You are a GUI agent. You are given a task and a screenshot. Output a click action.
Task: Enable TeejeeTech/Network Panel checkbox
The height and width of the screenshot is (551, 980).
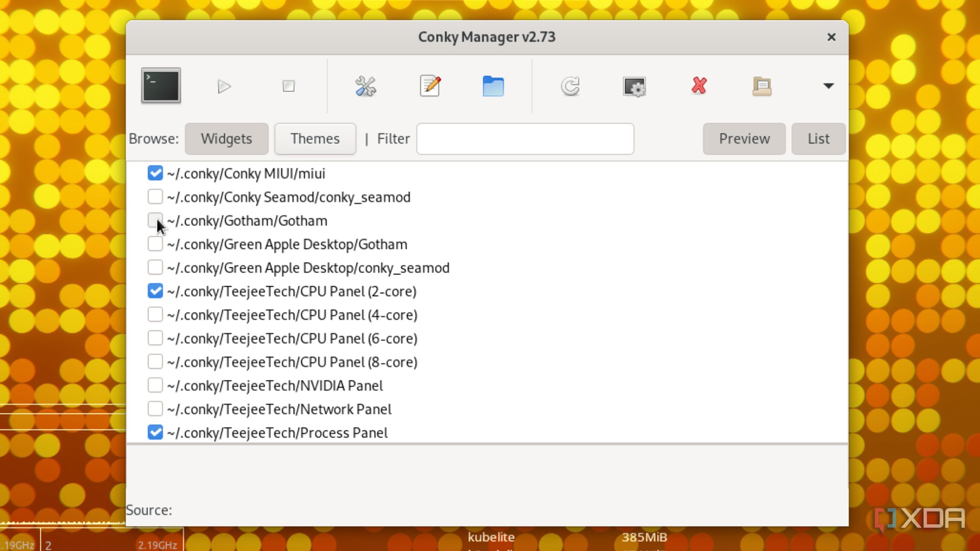pyautogui.click(x=155, y=409)
